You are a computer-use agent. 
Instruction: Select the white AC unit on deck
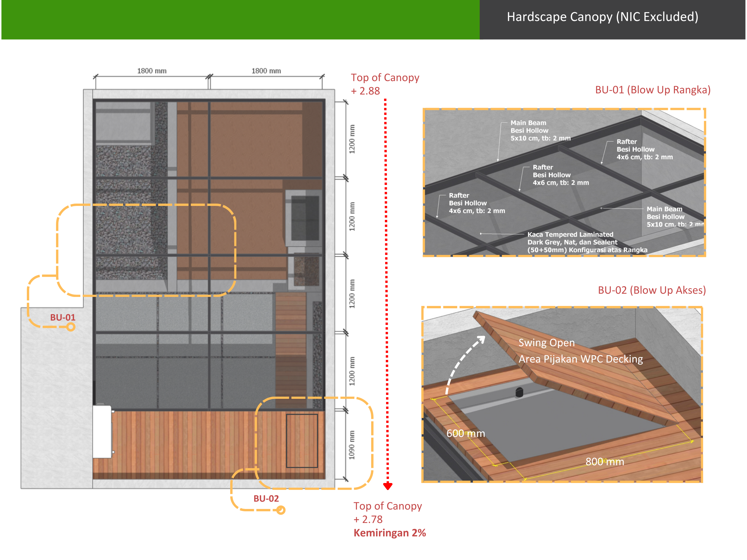click(103, 432)
